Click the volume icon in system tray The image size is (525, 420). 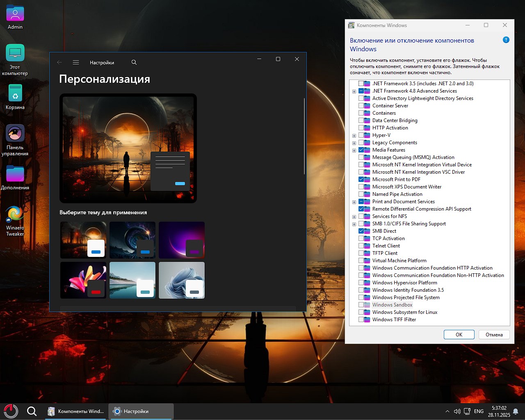(x=457, y=411)
